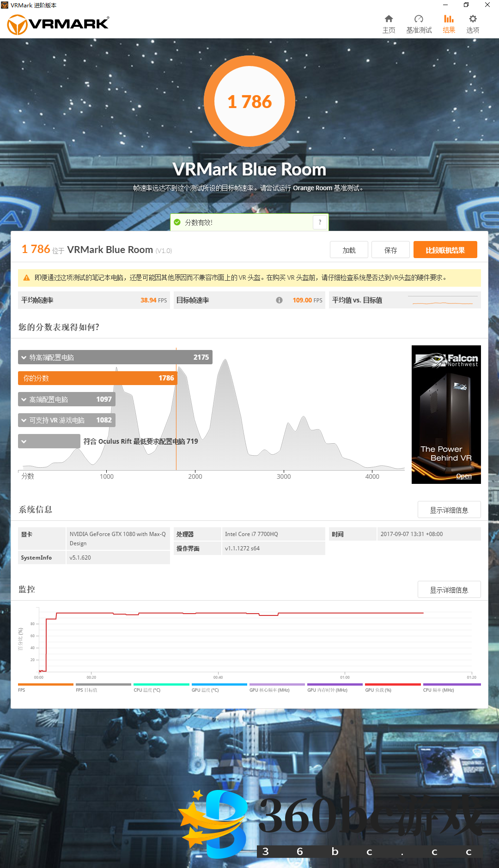499x868 pixels.
Task: Expand the Oculus Rift minimum spec entry
Action: coord(24,441)
